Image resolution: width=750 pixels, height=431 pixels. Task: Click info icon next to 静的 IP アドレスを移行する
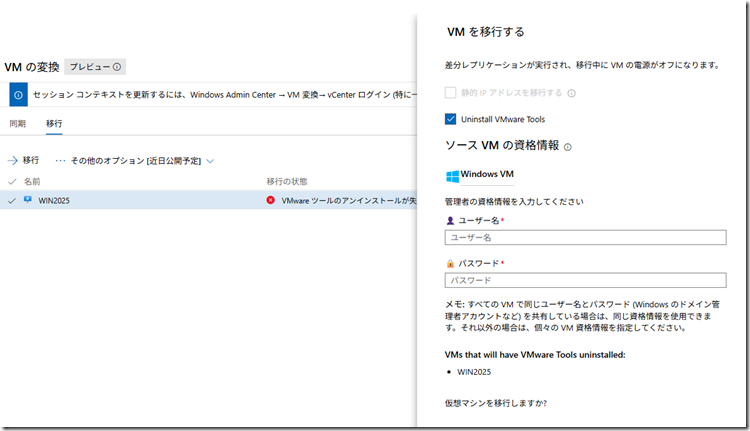coord(572,93)
